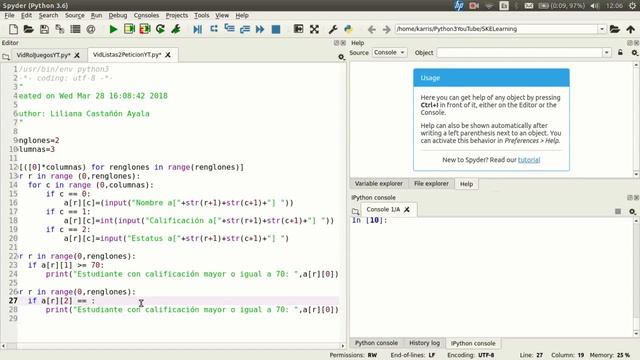Go forward to next cursor position arrow
Screen dimensions: 640x360
(x=387, y=29)
